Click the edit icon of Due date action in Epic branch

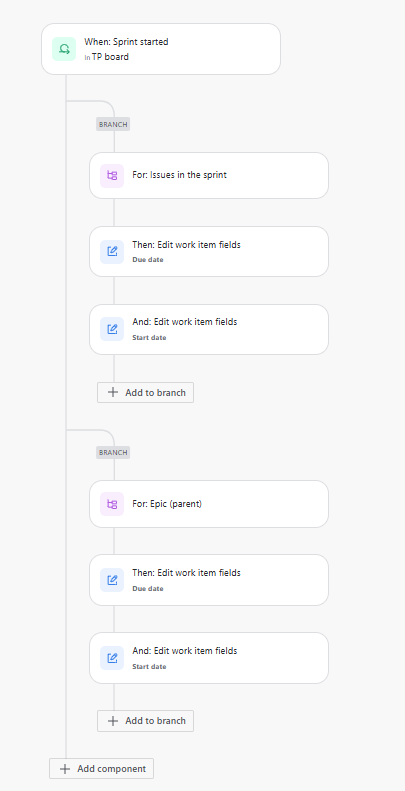112,580
